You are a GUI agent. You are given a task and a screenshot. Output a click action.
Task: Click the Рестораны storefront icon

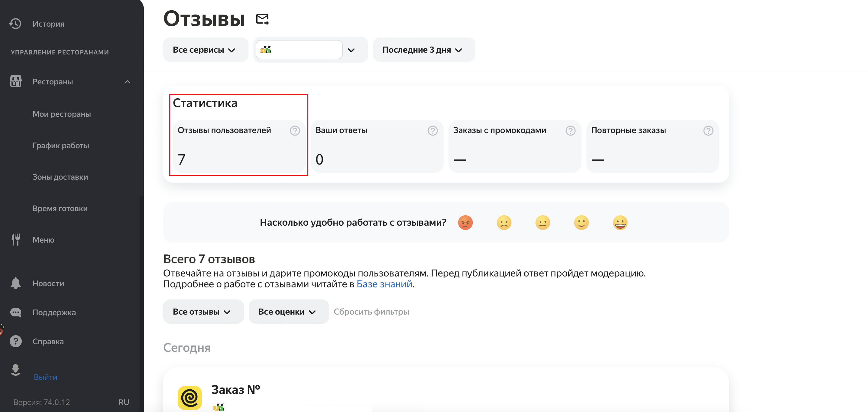[x=15, y=81]
